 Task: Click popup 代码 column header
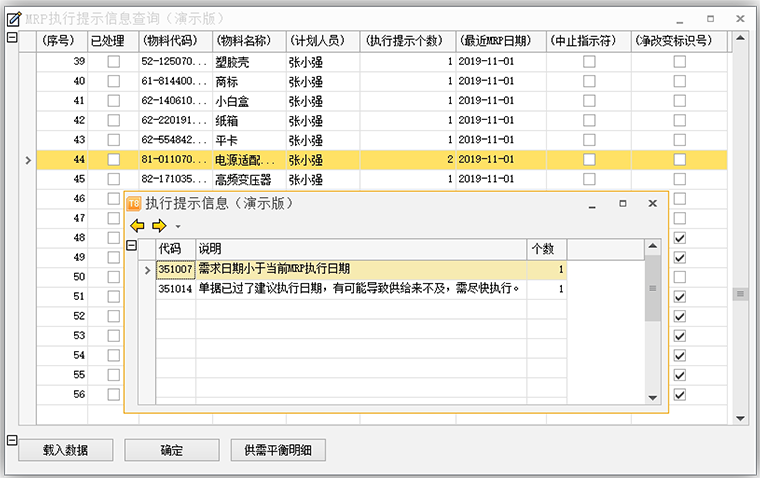pos(175,249)
